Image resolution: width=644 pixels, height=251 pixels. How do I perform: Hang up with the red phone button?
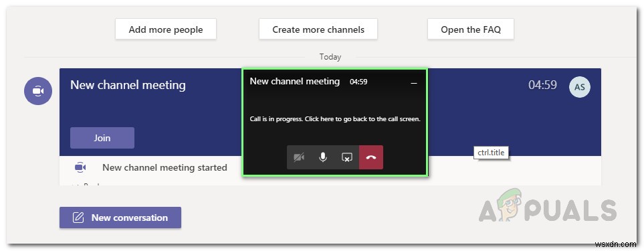click(x=371, y=157)
